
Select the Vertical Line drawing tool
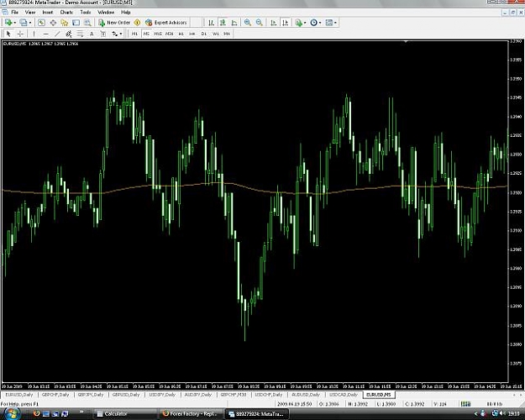point(34,34)
